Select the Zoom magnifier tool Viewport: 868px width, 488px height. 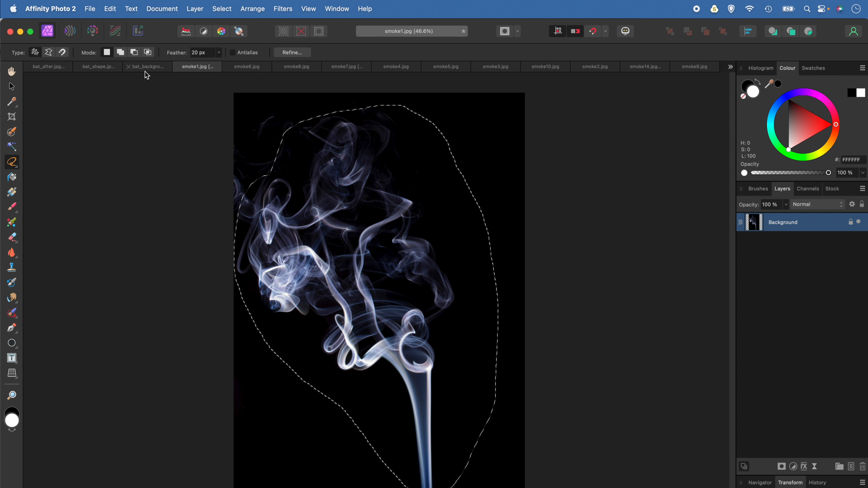pos(12,395)
